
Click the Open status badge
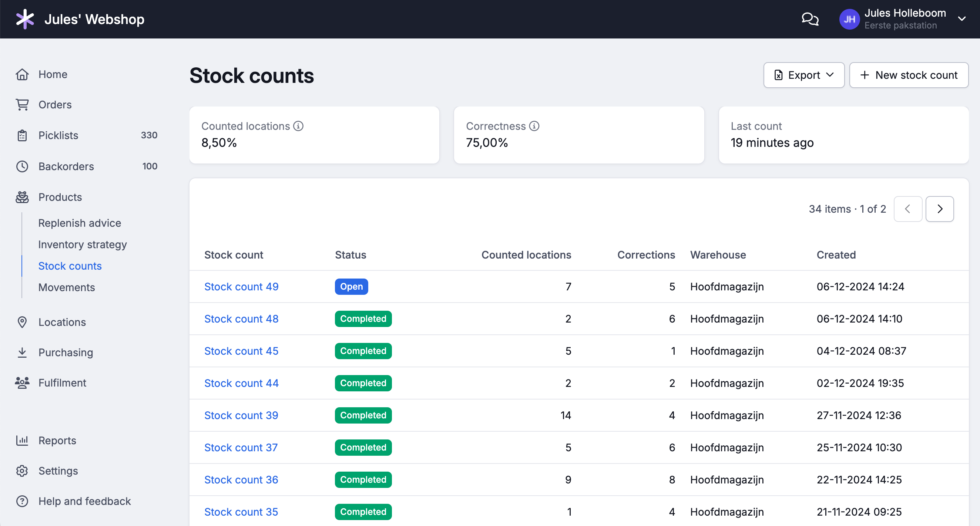351,286
